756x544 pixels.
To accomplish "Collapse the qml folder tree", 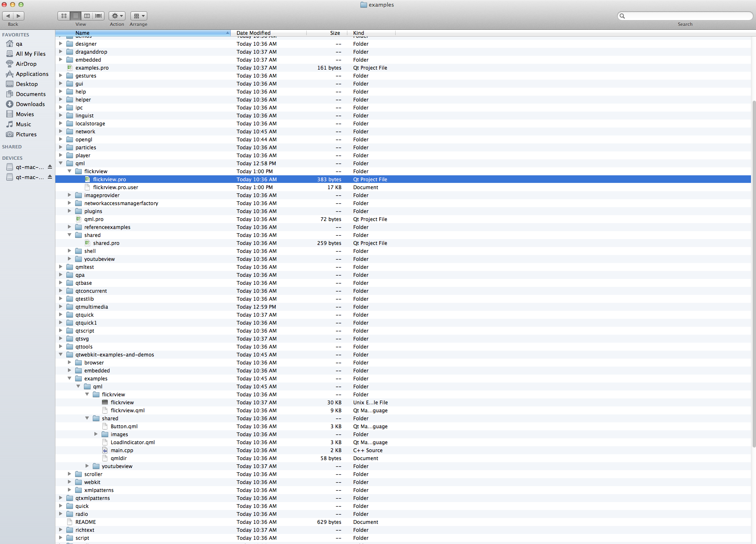I will [x=61, y=163].
